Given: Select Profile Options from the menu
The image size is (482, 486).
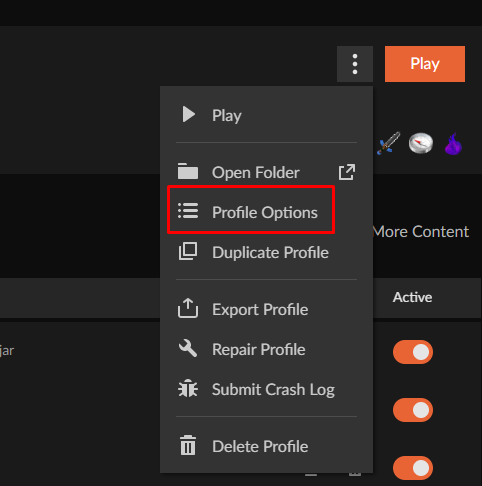Looking at the screenshot, I should click(x=266, y=212).
